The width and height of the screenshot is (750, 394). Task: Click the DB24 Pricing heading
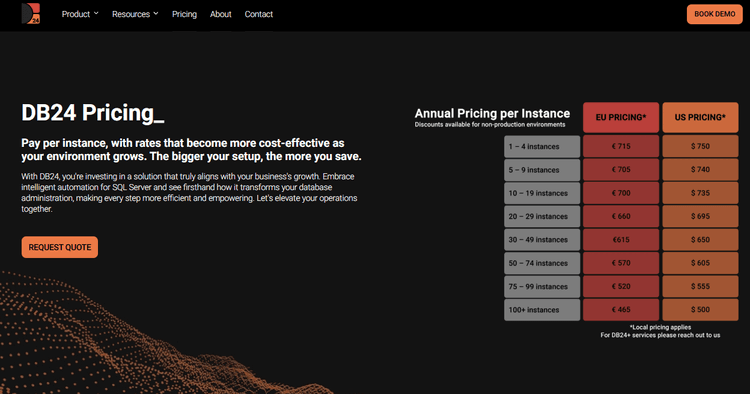93,113
